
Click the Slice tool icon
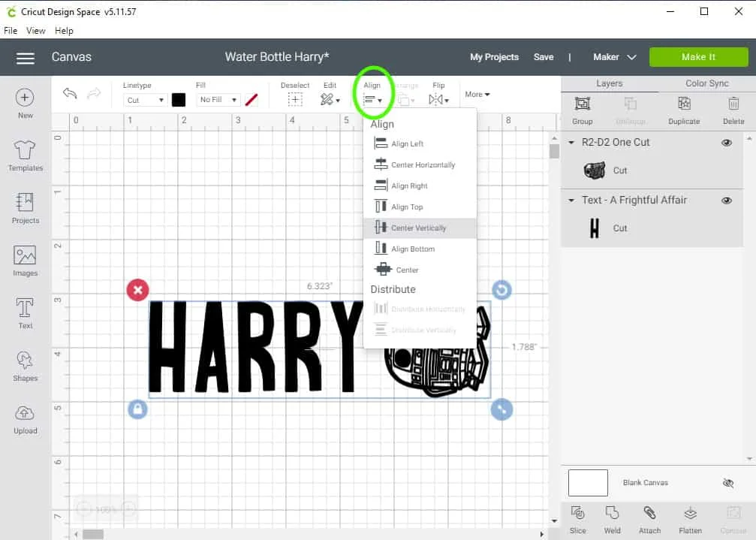tap(577, 513)
